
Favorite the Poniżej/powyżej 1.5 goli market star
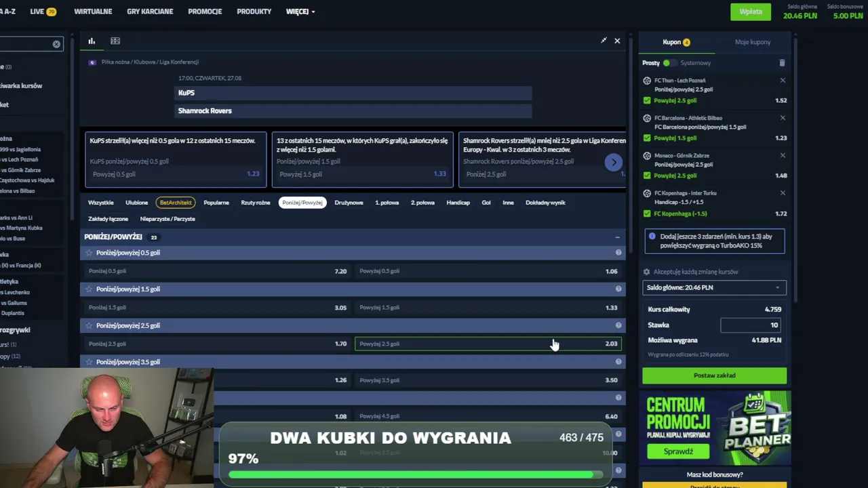(88, 289)
